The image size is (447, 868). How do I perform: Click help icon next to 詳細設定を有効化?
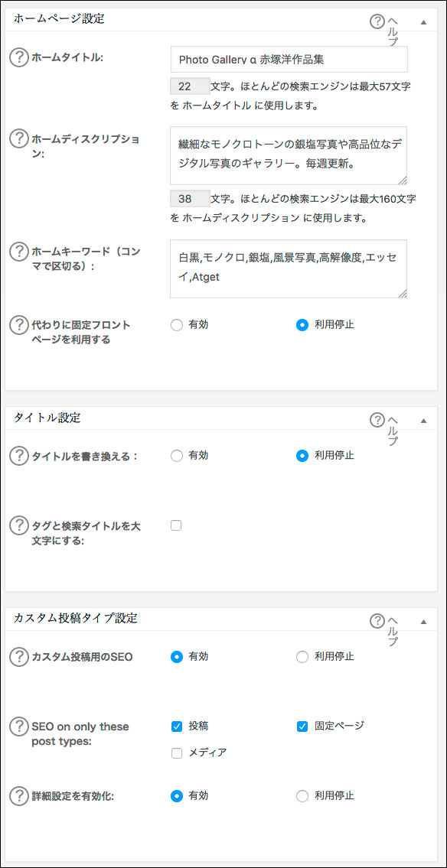[x=19, y=796]
